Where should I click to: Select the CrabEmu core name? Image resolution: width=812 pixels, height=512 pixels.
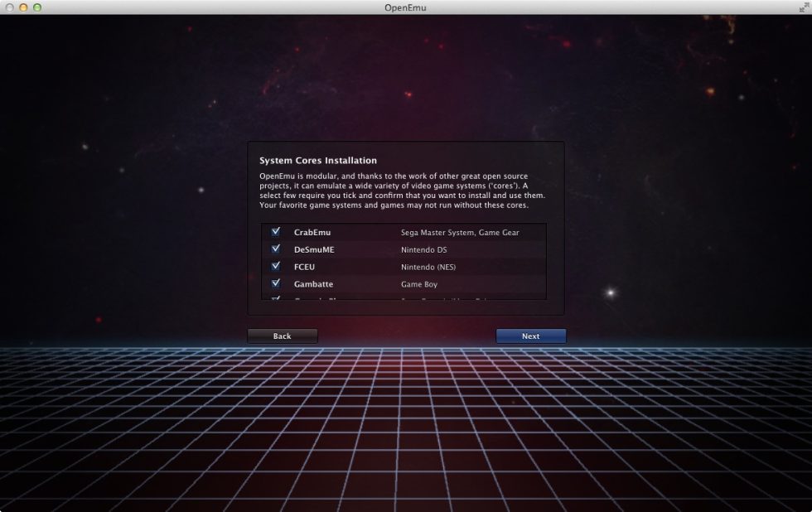click(312, 233)
